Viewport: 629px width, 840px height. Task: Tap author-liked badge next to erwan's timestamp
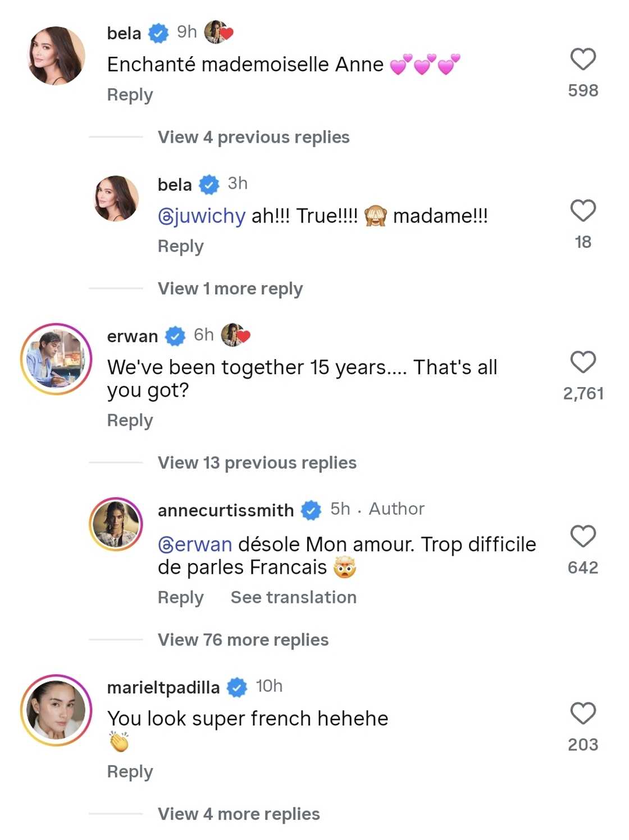(x=235, y=335)
